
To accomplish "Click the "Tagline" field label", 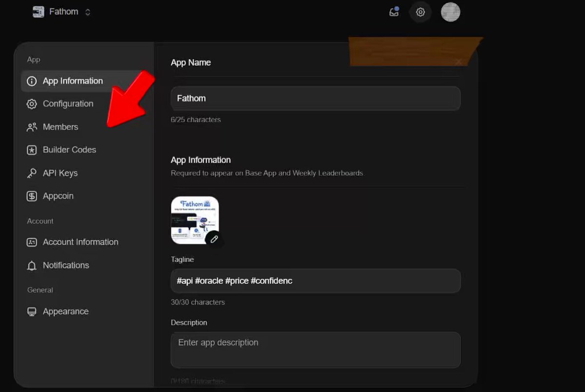I will (x=182, y=260).
